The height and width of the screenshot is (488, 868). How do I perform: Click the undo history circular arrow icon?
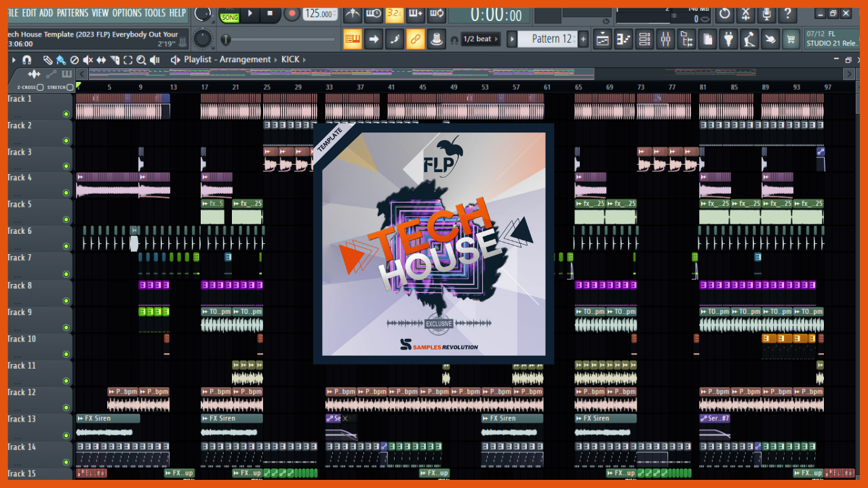click(725, 14)
